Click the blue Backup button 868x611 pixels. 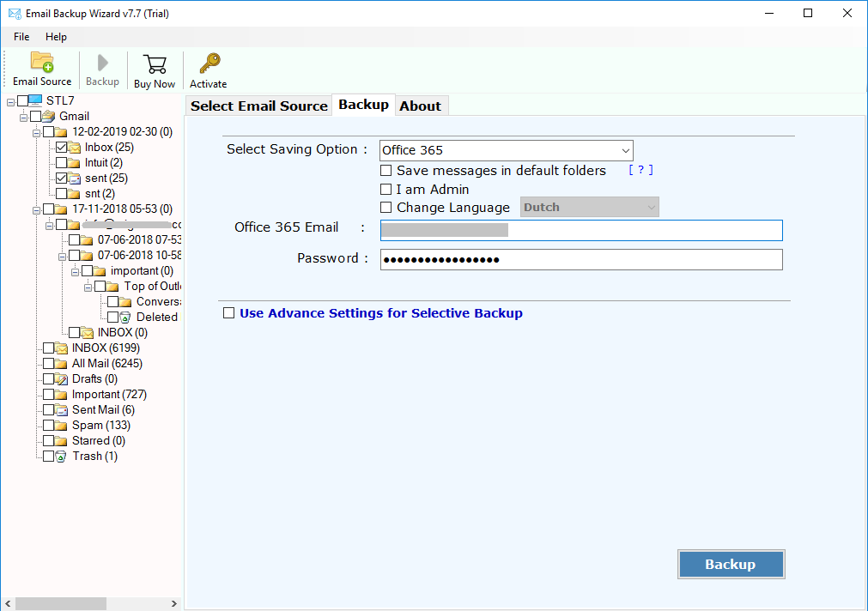(x=731, y=565)
